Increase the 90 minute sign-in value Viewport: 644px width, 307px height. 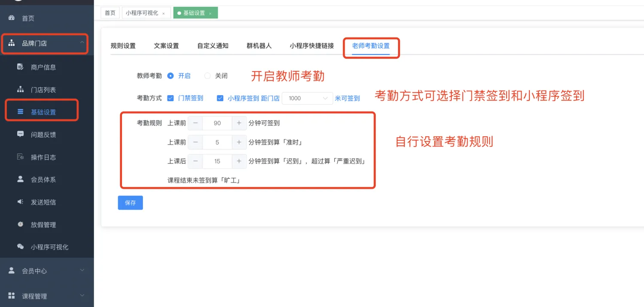(239, 123)
